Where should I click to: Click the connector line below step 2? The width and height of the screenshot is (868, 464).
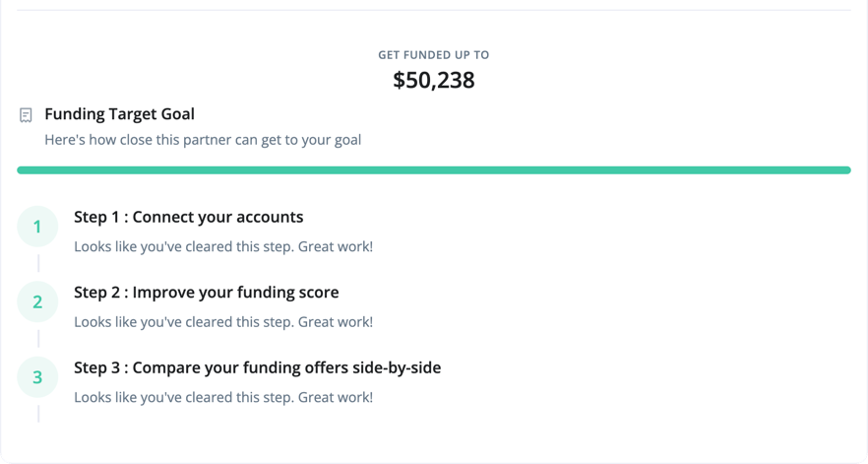click(x=38, y=339)
